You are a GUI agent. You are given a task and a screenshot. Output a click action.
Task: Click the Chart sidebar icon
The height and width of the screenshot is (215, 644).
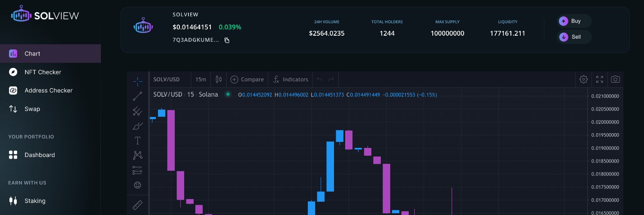(13, 54)
